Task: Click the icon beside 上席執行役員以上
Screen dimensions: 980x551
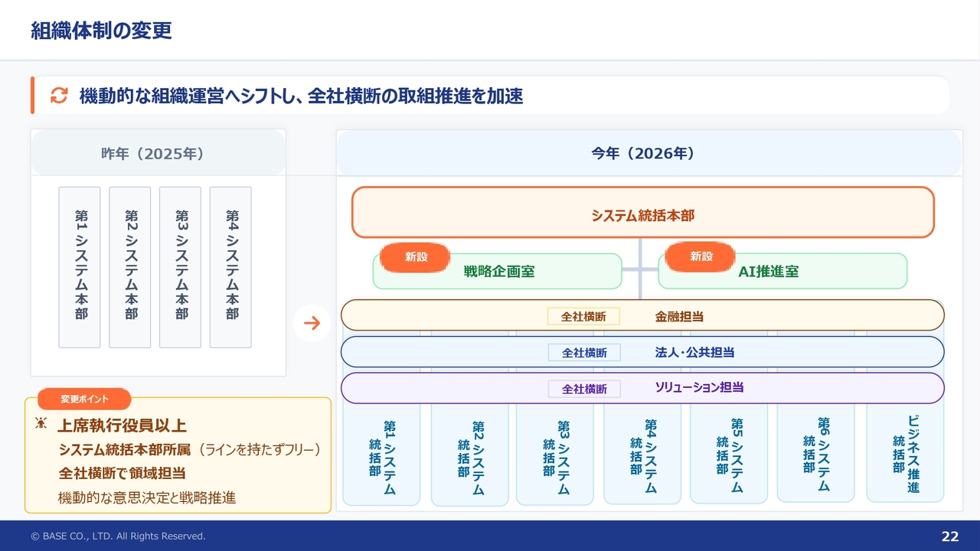Action: (41, 423)
